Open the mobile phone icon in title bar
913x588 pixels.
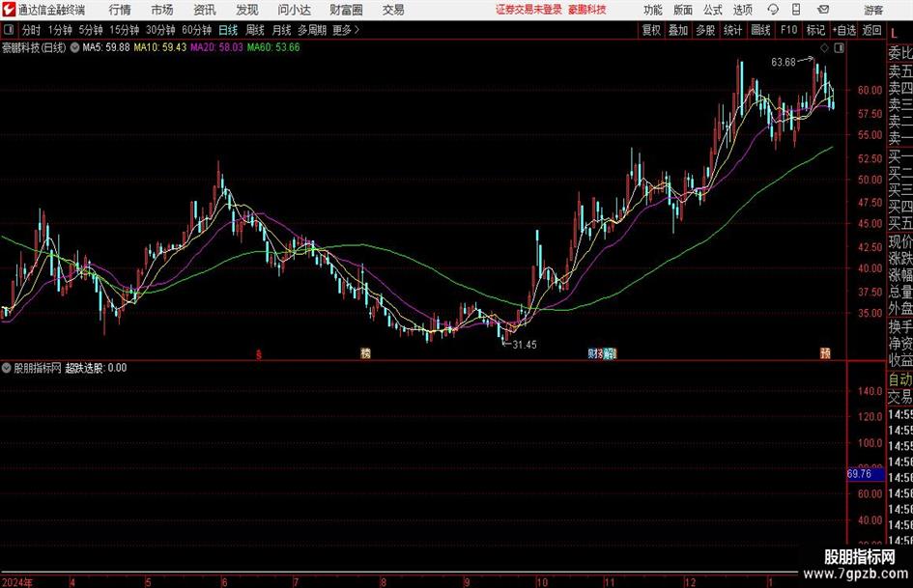click(796, 10)
